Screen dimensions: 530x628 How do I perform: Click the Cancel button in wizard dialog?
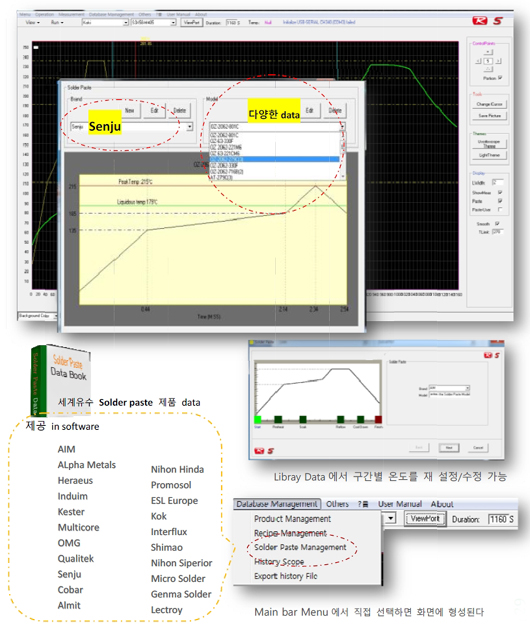point(478,448)
